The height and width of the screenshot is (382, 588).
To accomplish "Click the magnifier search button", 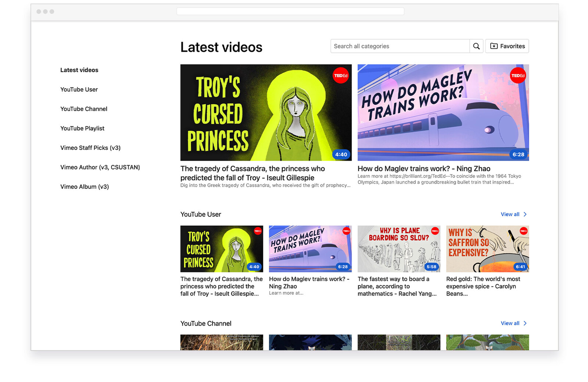I will [x=476, y=46].
